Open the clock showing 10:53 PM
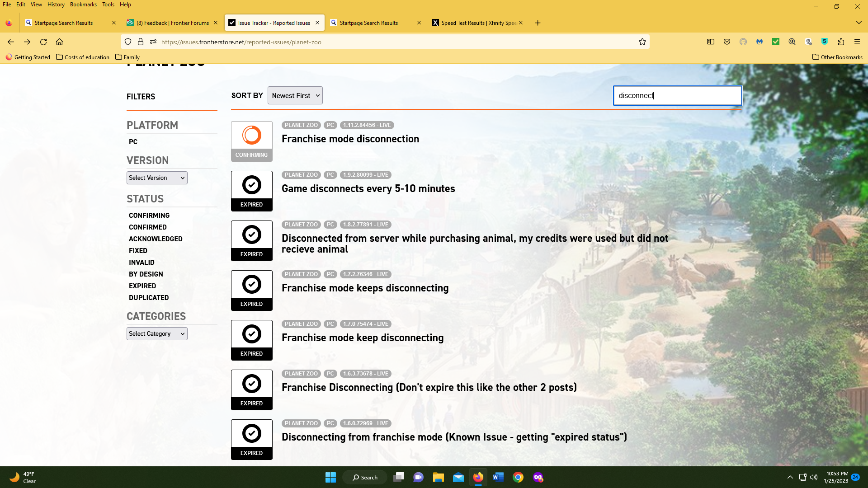This screenshot has width=868, height=488. click(x=837, y=477)
